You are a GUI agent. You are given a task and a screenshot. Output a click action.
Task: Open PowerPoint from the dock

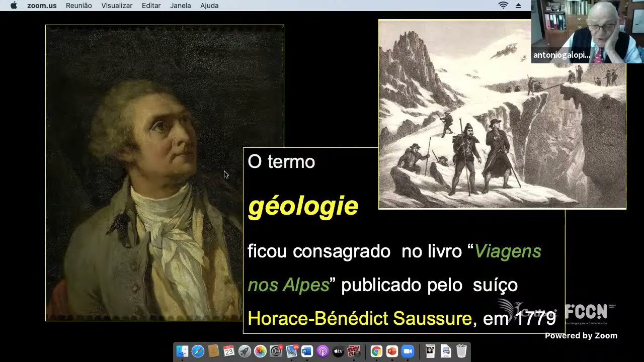tap(392, 351)
